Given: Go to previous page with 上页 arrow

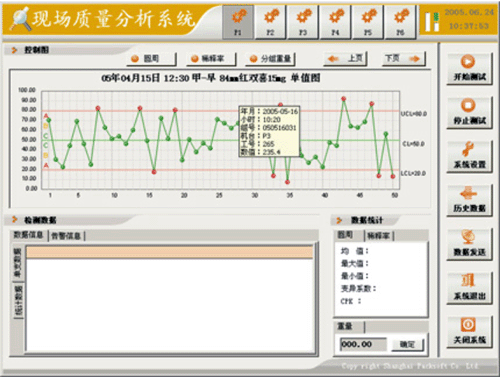Looking at the screenshot, I should click(x=345, y=59).
